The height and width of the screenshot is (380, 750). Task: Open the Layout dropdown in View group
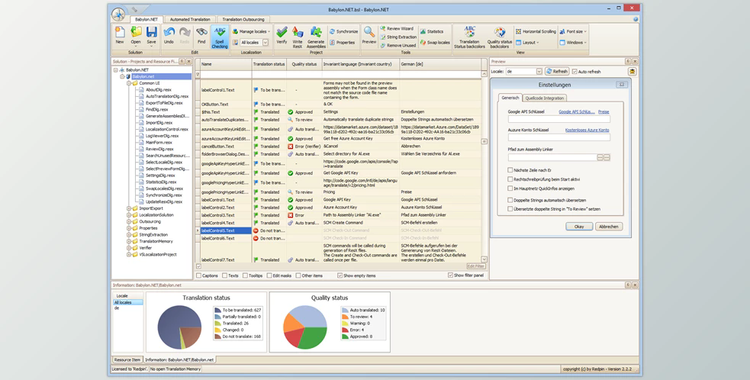(528, 43)
